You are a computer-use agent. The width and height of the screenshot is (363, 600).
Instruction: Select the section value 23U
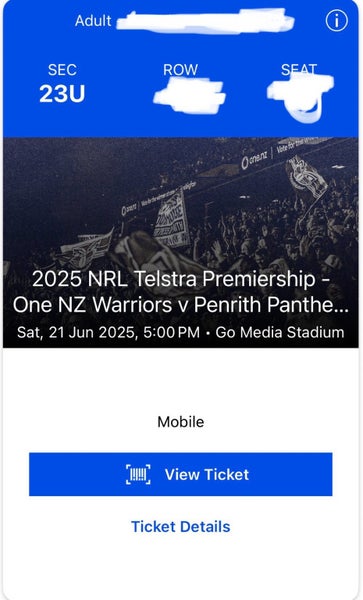tap(62, 94)
